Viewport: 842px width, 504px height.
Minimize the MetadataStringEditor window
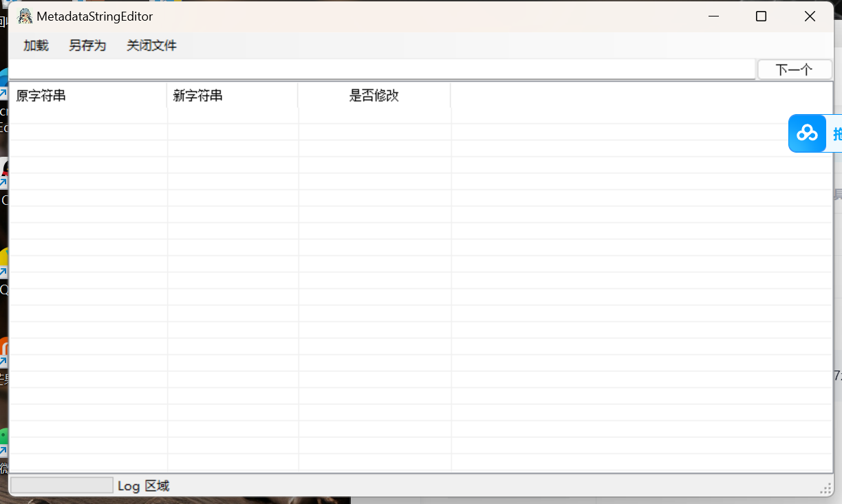(713, 17)
